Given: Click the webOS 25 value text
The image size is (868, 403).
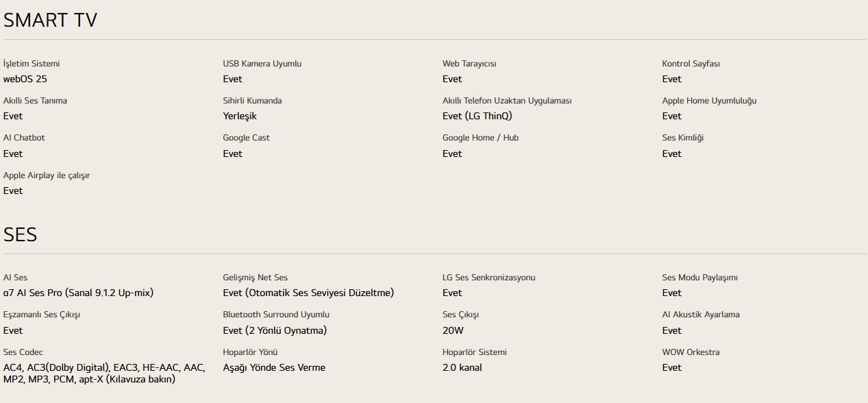Looking at the screenshot, I should point(25,79).
